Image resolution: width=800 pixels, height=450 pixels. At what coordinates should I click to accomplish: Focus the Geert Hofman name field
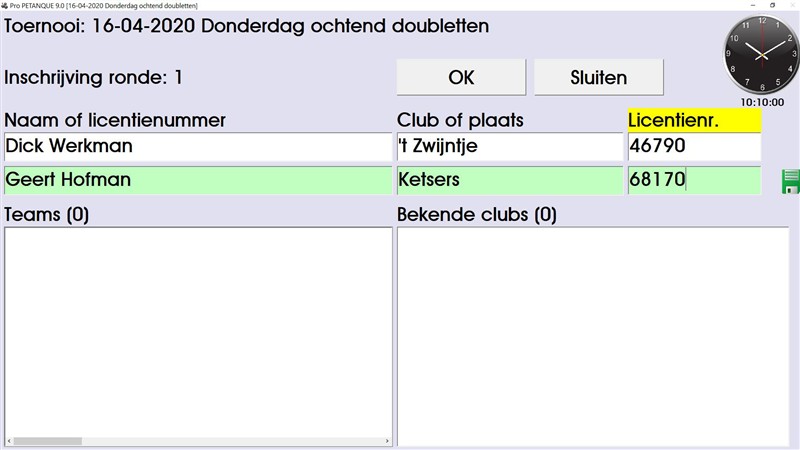(x=198, y=181)
